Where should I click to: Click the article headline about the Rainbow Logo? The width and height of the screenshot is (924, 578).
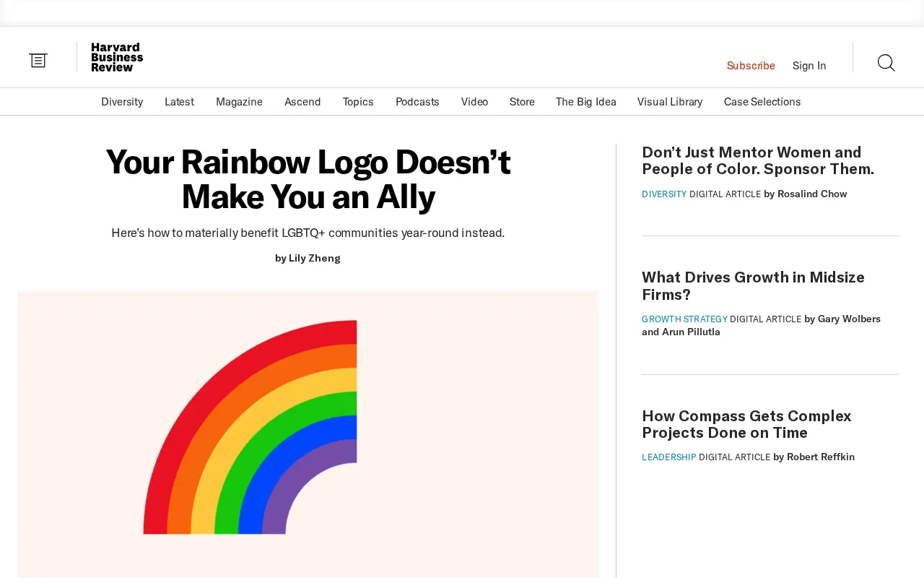point(308,179)
